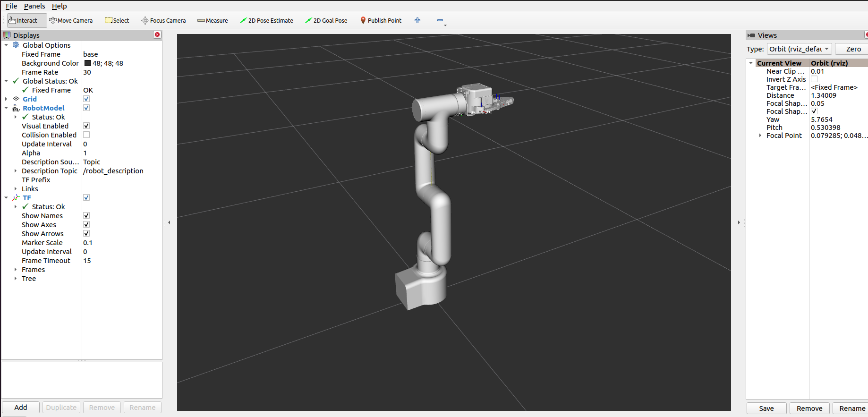This screenshot has height=417, width=868.
Task: Enable the Collision Enabled checkbox
Action: [86, 135]
